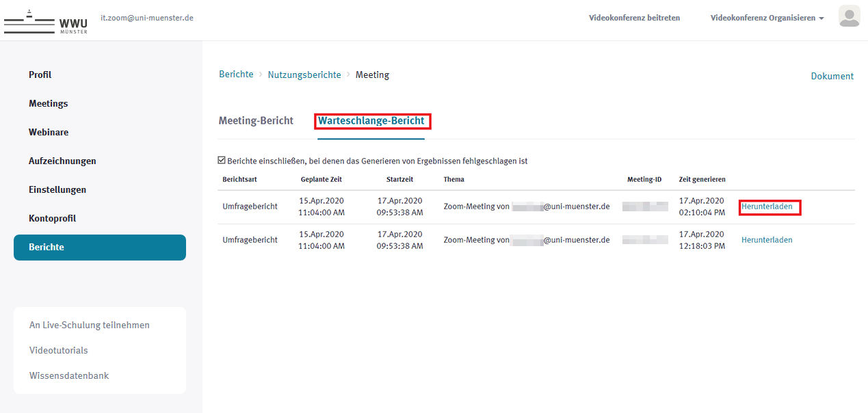This screenshot has width=868, height=413.
Task: Open Profil in the sidebar
Action: (x=40, y=75)
